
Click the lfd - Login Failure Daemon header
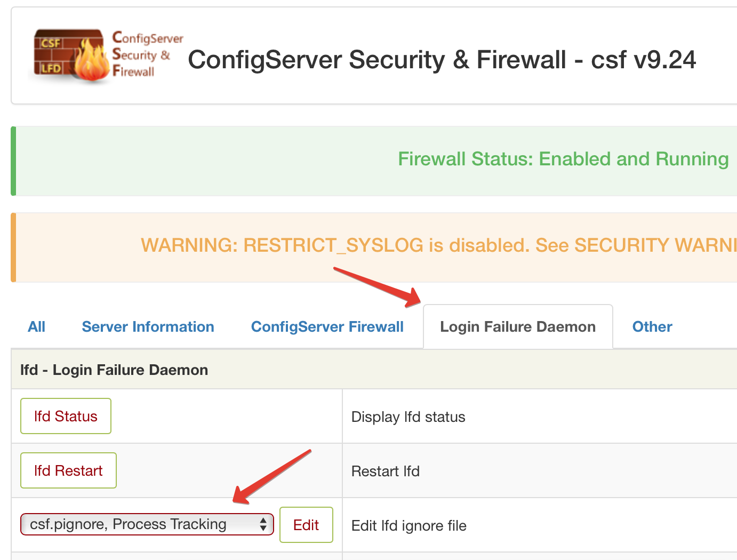(114, 370)
